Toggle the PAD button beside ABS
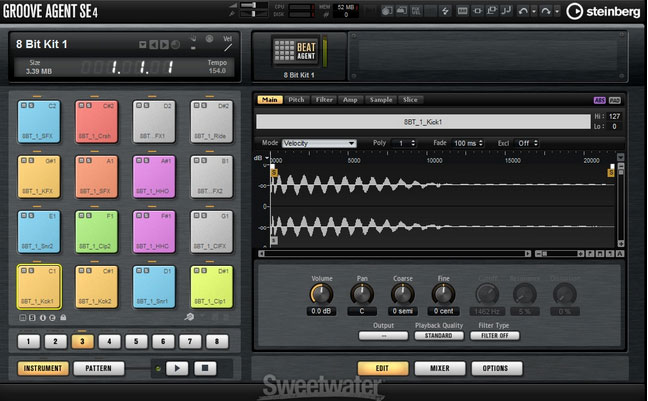The width and height of the screenshot is (648, 401). (615, 100)
